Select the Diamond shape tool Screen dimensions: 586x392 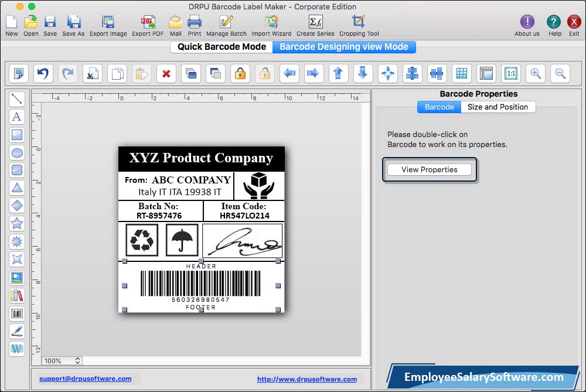pos(17,206)
